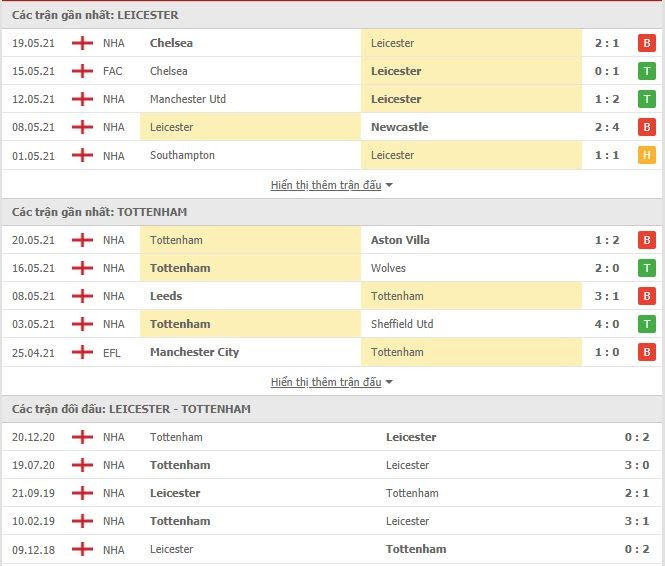Expand more matches under the Leicester section
The image size is (665, 566).
point(331,185)
